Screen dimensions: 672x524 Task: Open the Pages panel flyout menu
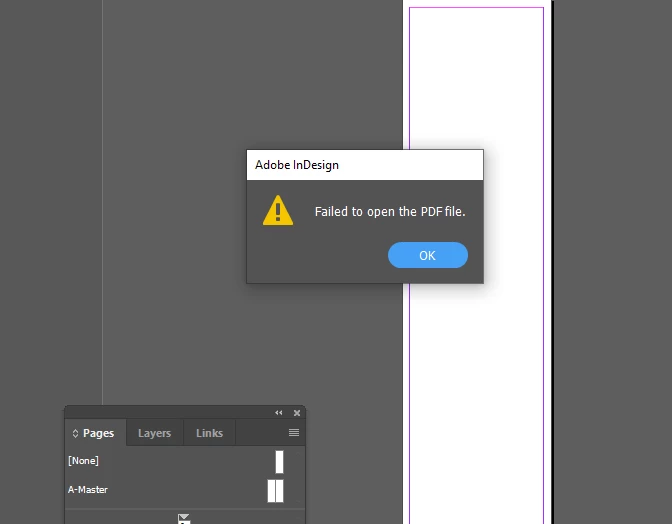[x=294, y=433]
